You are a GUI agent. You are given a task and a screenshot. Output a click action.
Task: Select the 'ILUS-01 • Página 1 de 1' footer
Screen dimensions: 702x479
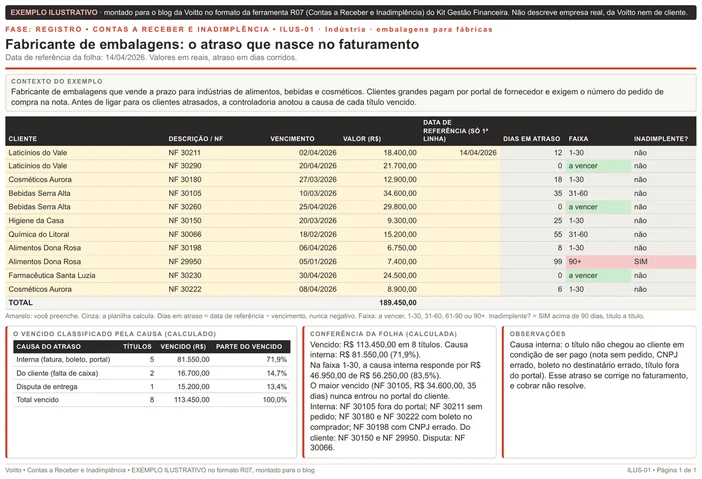pos(662,470)
